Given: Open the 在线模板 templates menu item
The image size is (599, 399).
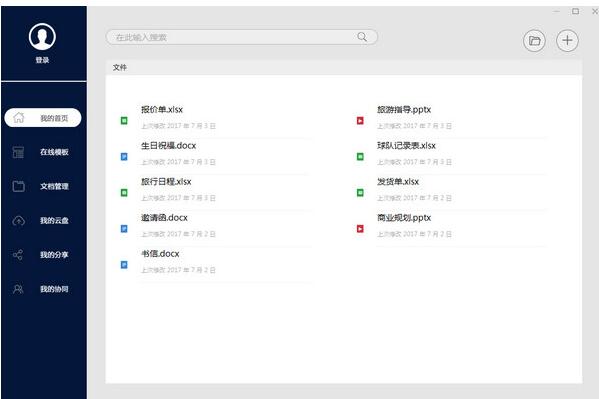Looking at the screenshot, I should [x=54, y=152].
